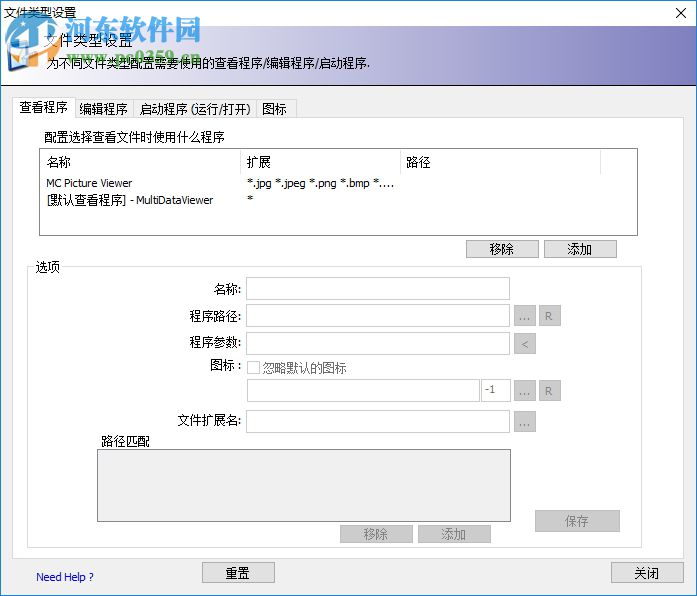Click the *.jpg *.jpeg *.png extension cell
The height and width of the screenshot is (596, 697).
(x=320, y=183)
